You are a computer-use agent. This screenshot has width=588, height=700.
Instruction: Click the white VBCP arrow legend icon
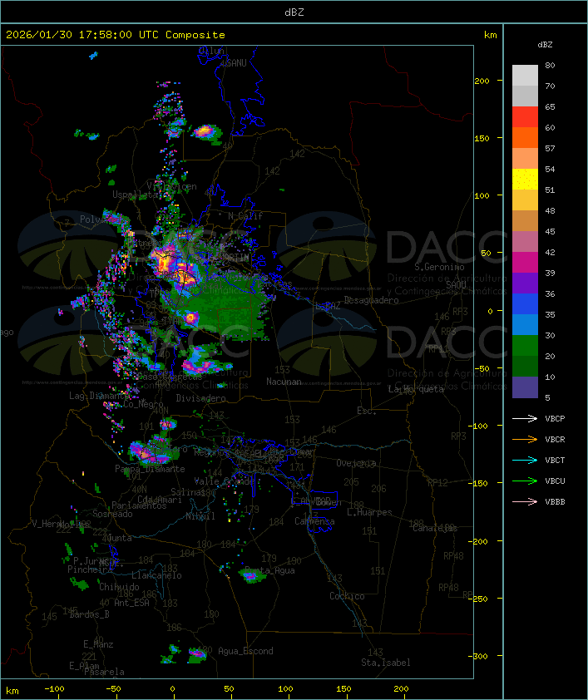(x=525, y=418)
